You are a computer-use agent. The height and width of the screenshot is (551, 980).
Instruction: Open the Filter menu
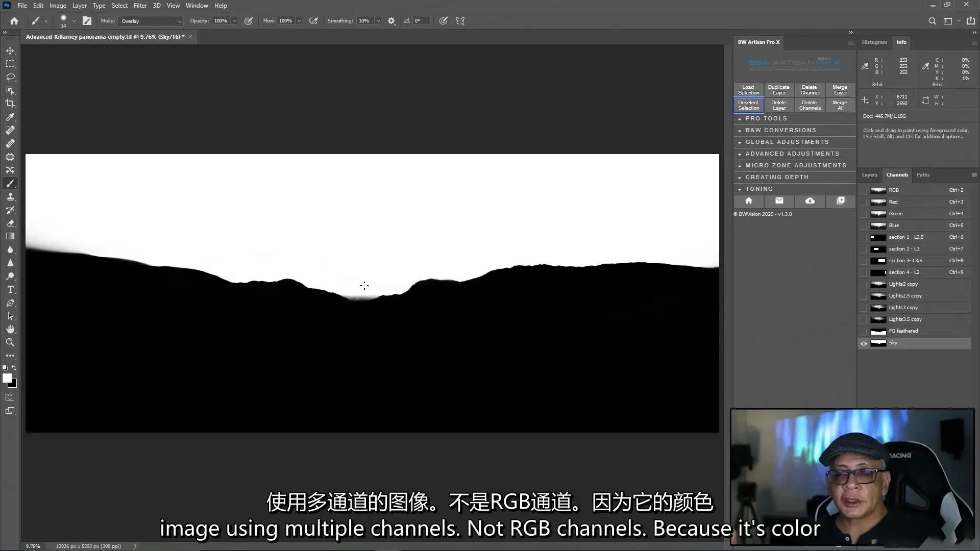[x=140, y=6]
